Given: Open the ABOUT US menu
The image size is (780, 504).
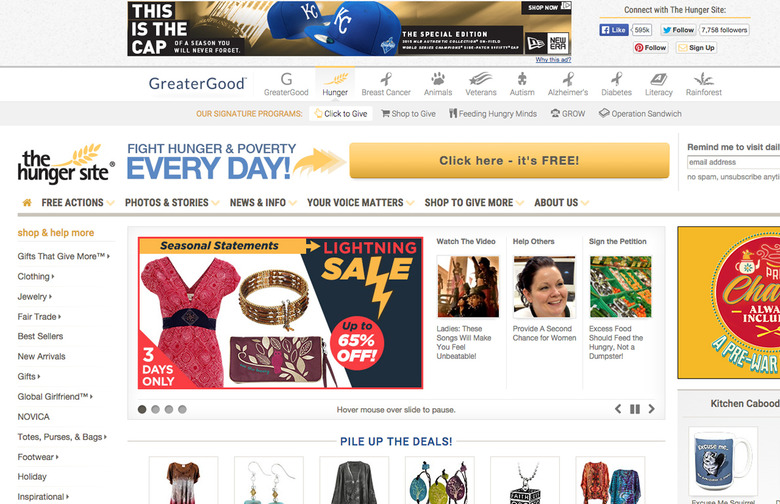Looking at the screenshot, I should click(x=561, y=202).
